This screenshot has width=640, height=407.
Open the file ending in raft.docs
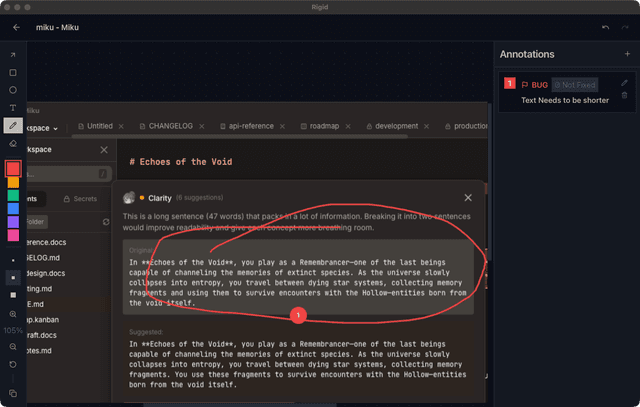click(42, 335)
